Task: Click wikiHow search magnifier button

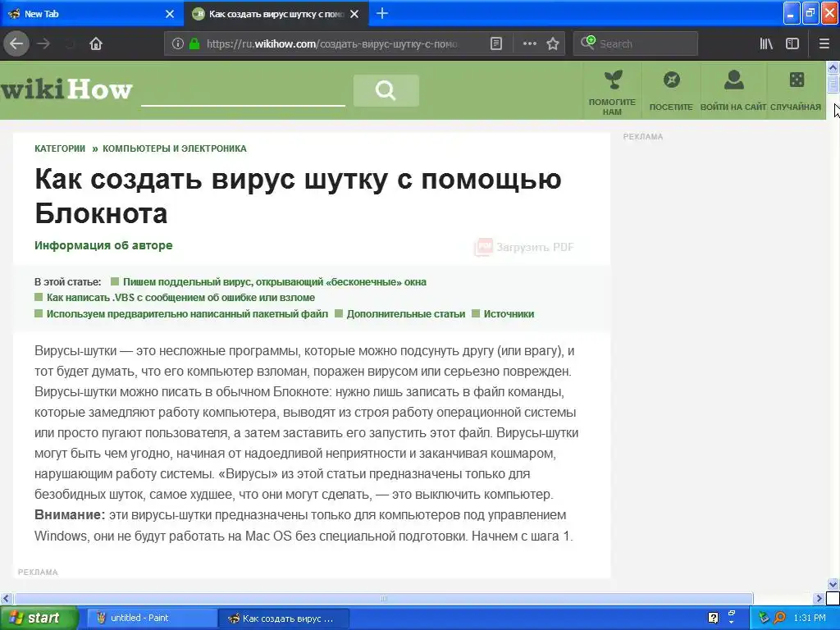Action: click(386, 90)
